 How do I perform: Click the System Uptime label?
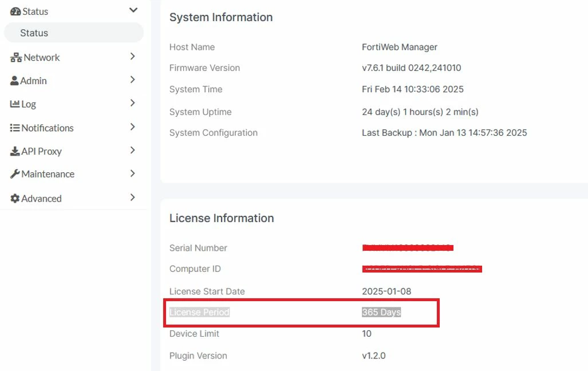click(200, 112)
